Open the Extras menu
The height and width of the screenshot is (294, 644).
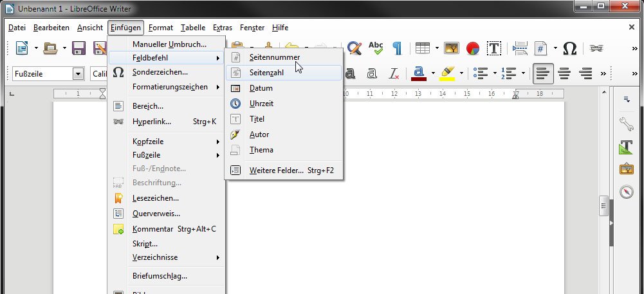223,28
